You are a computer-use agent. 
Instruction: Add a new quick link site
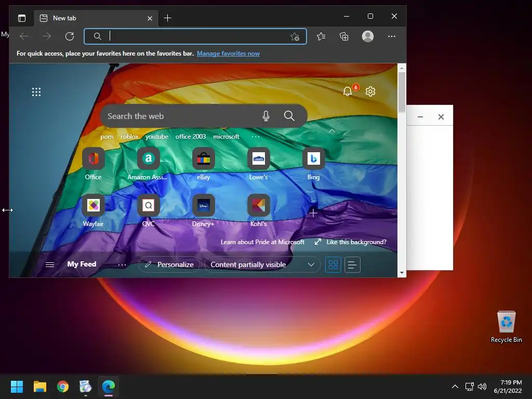coord(313,213)
